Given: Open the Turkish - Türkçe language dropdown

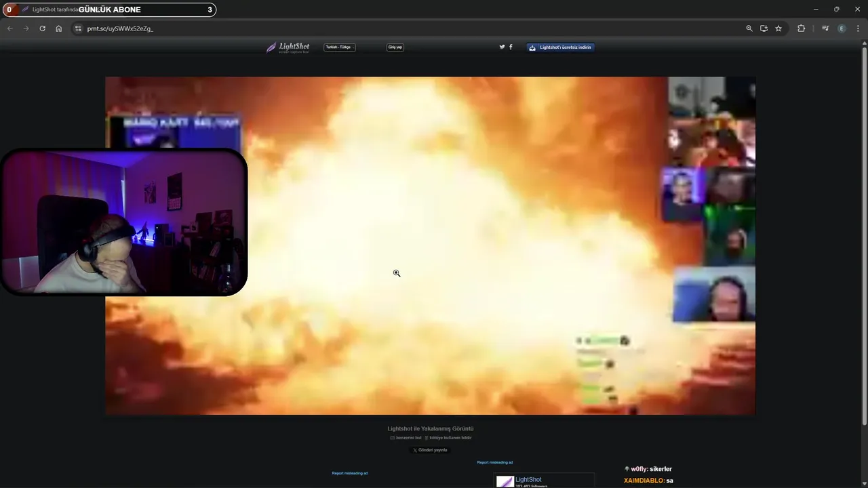Looking at the screenshot, I should (x=340, y=47).
